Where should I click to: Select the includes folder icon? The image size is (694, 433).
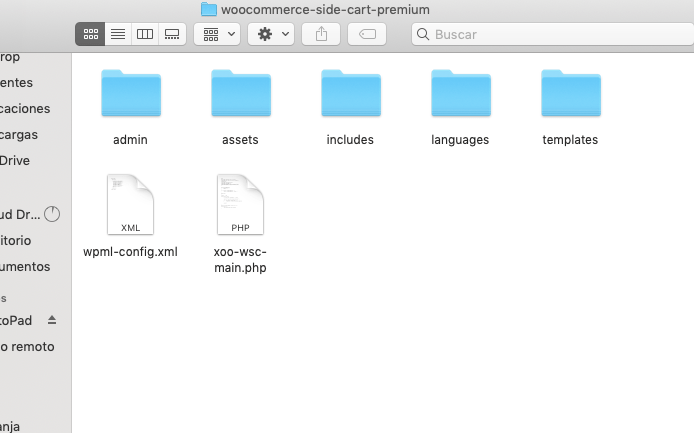[351, 93]
